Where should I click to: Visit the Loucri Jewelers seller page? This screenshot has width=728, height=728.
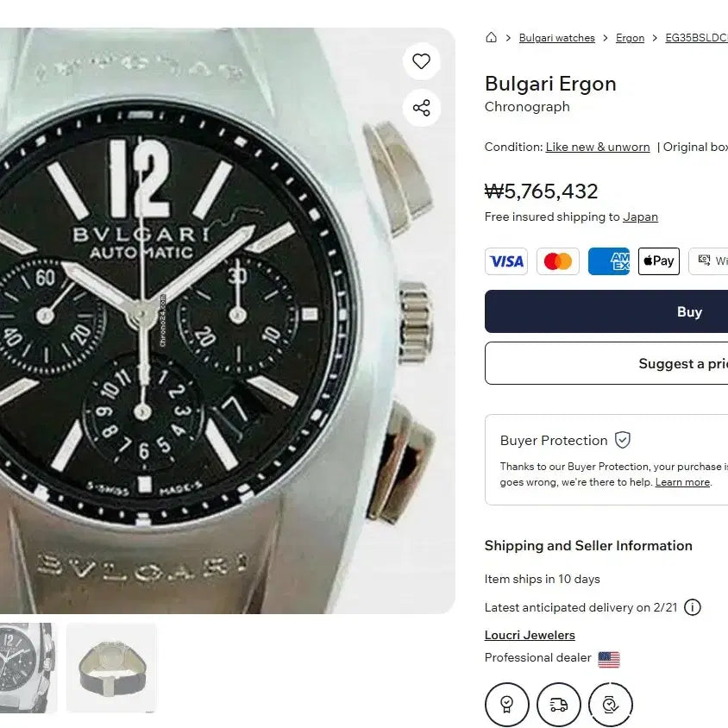(530, 635)
